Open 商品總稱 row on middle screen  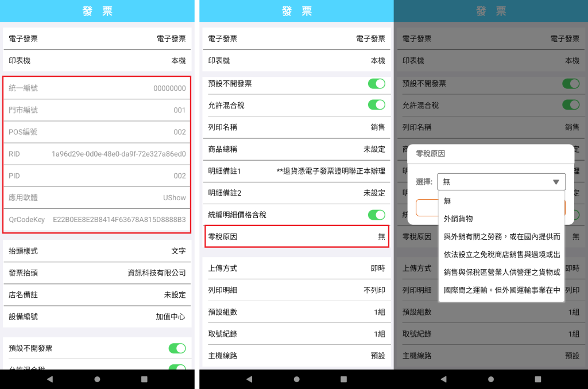click(x=297, y=149)
